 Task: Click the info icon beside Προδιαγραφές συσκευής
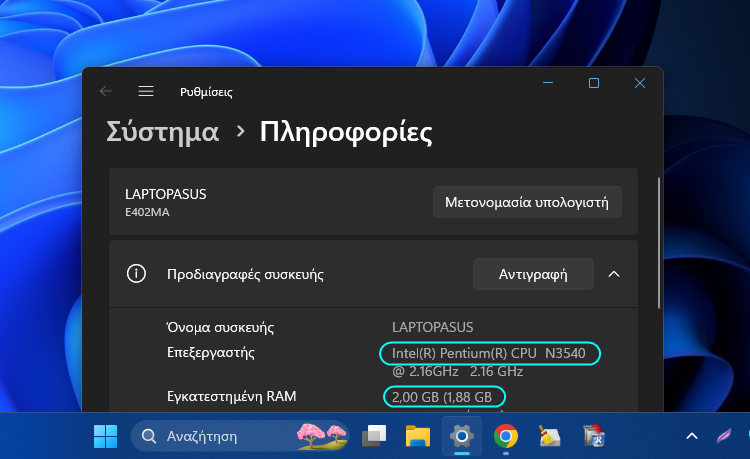click(x=136, y=274)
